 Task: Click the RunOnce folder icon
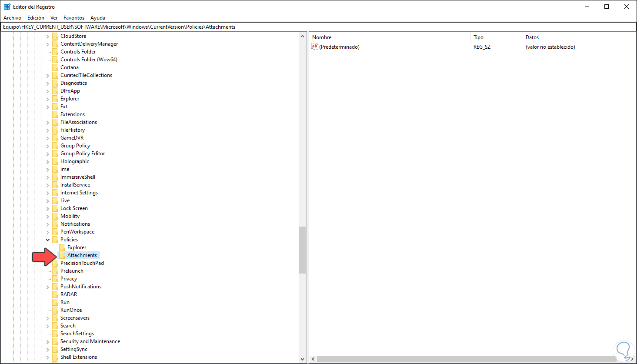55,310
